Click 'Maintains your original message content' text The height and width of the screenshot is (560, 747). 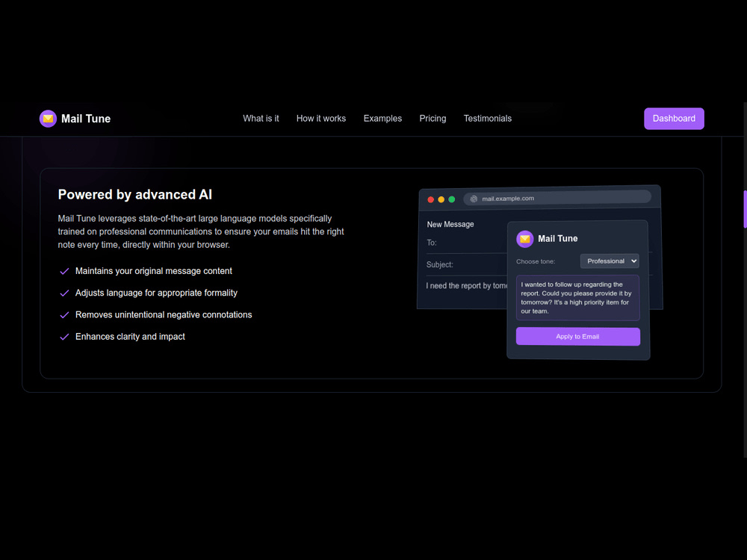tap(153, 271)
